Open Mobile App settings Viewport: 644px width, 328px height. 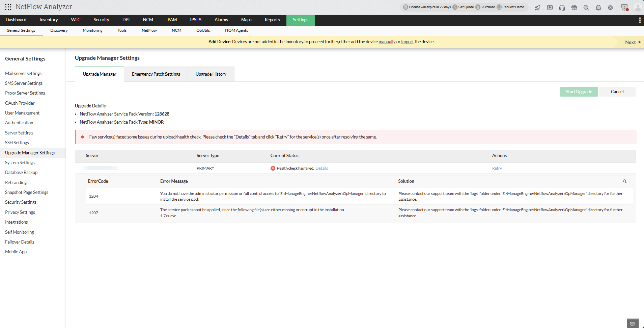(16, 252)
